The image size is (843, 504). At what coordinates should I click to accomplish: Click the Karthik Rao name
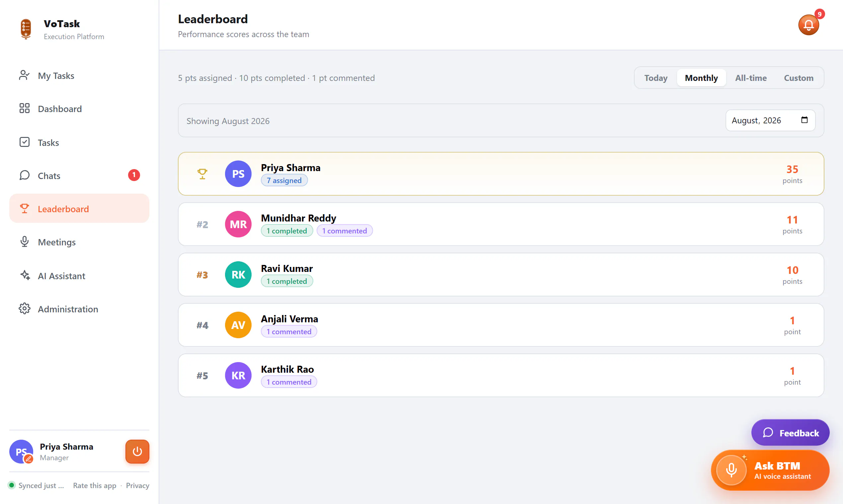coord(287,369)
